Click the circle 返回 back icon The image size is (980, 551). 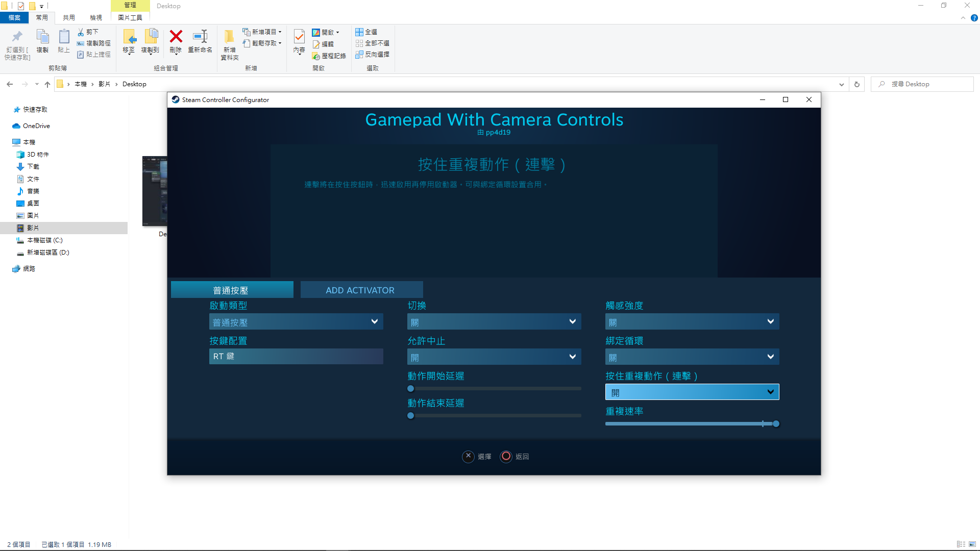click(x=506, y=456)
